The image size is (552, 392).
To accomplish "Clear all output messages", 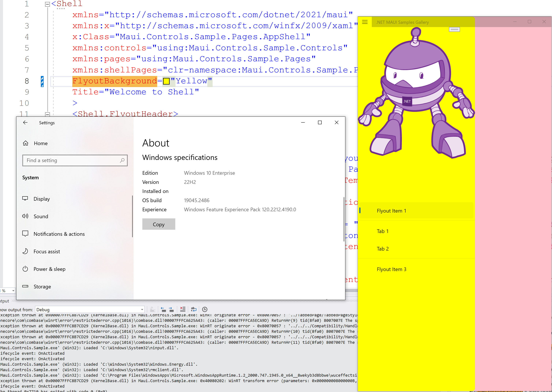I will click(x=183, y=309).
